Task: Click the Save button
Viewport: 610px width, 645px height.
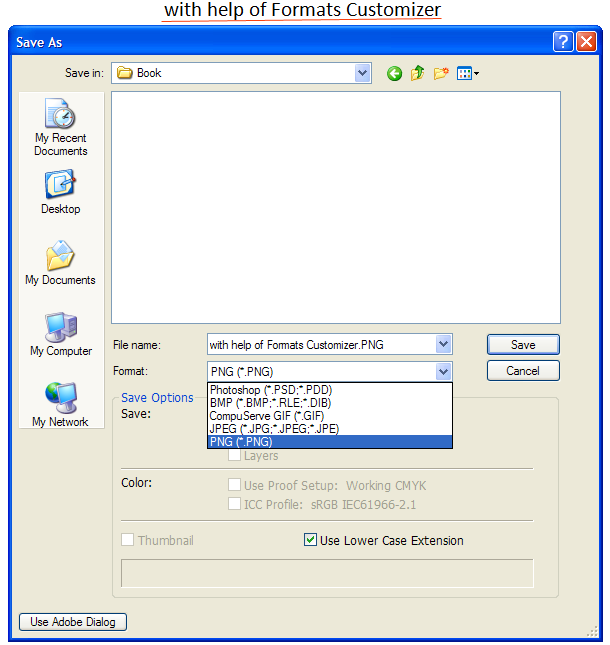Action: (x=522, y=344)
